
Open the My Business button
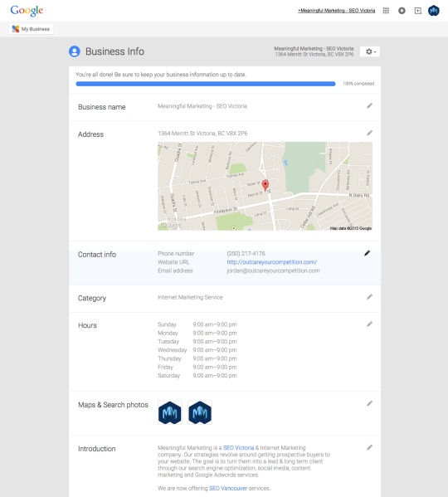point(31,29)
